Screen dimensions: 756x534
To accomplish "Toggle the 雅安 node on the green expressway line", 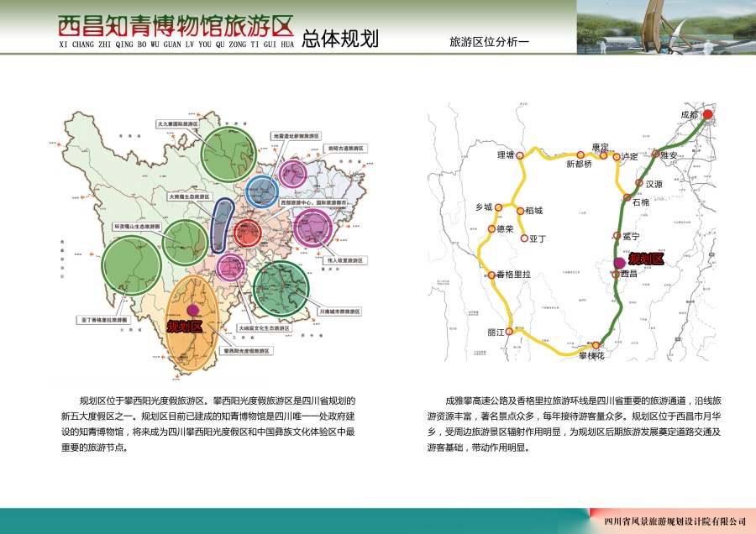I will click(x=657, y=154).
